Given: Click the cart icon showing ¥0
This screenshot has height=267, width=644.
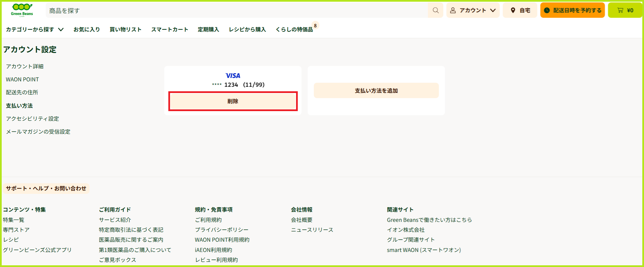Looking at the screenshot, I should [625, 10].
